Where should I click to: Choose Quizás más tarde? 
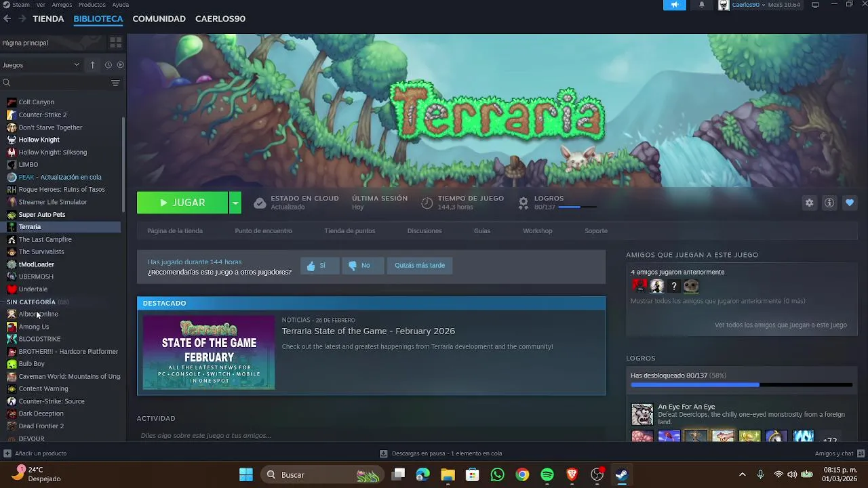[x=420, y=266]
